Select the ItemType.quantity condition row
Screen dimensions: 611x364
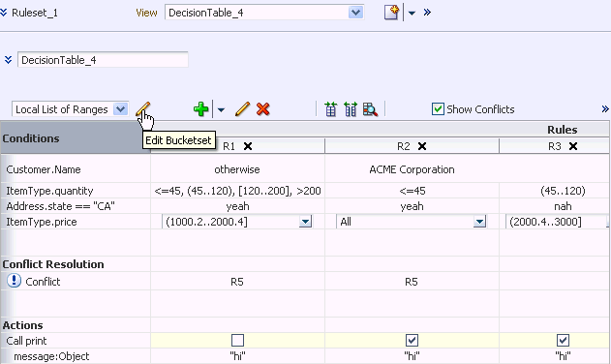click(x=50, y=191)
